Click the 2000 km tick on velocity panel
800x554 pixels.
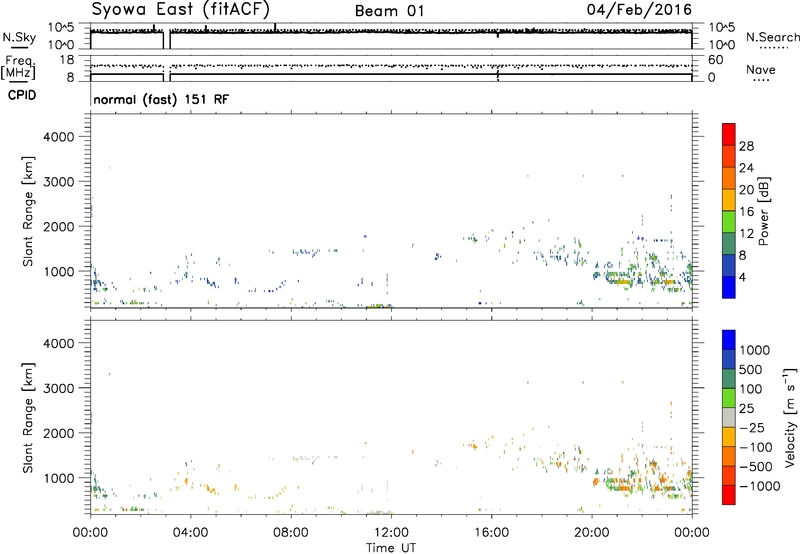click(58, 433)
